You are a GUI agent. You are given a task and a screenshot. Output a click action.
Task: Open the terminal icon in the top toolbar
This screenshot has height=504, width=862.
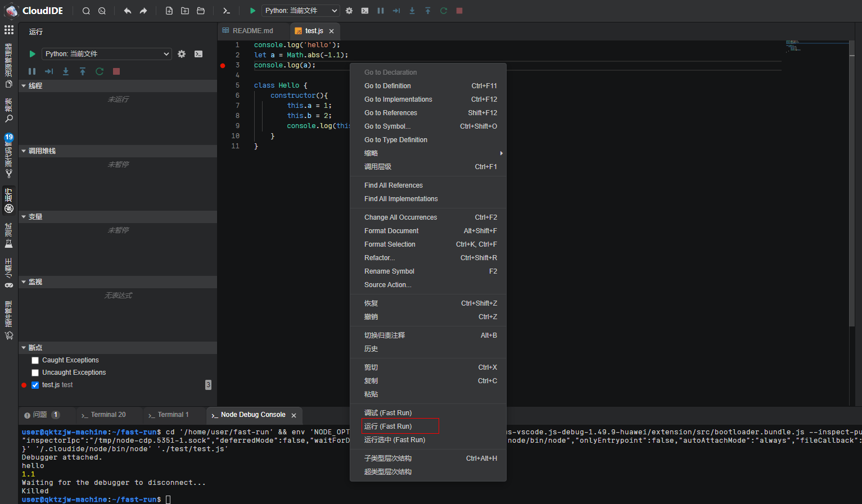pos(227,11)
